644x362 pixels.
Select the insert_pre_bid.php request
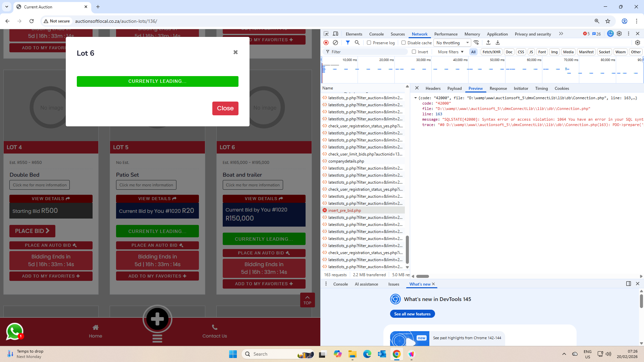[344, 210]
